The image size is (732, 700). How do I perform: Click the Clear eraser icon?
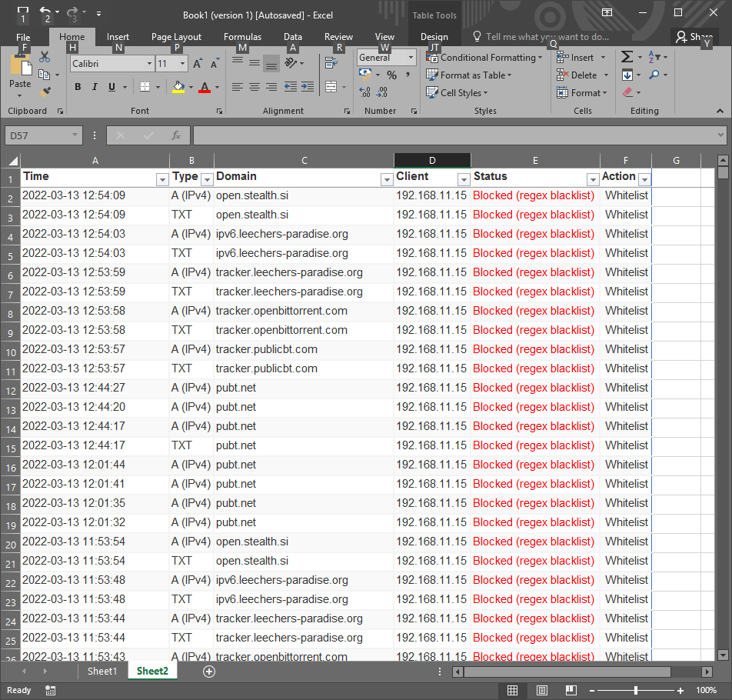(x=627, y=92)
